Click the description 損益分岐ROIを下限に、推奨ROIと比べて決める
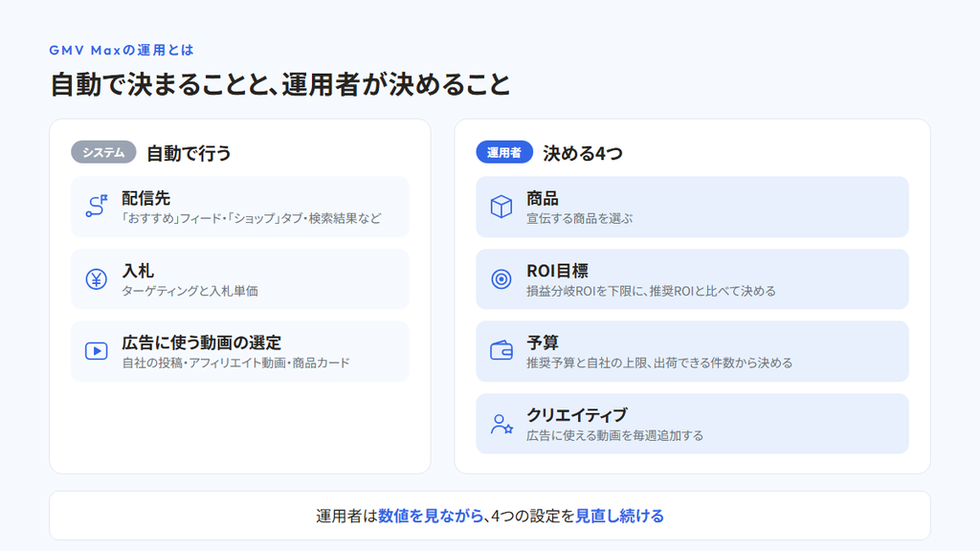This screenshot has width=980, height=551. pos(651,291)
